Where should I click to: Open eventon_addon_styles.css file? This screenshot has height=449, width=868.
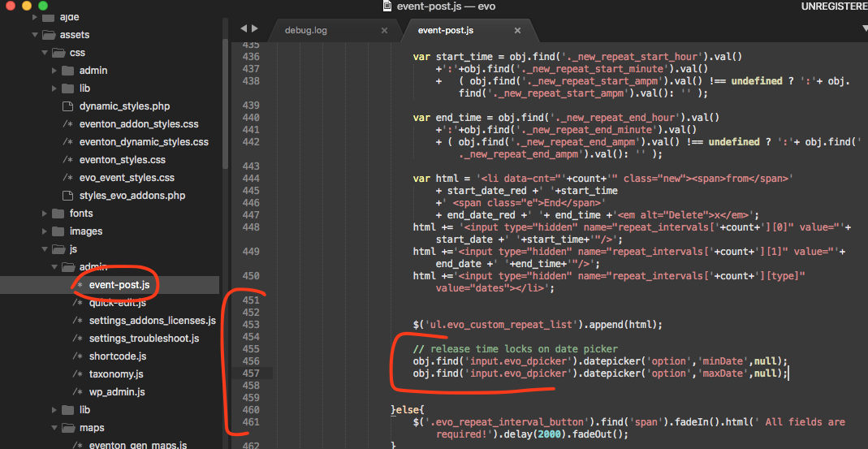pyautogui.click(x=138, y=124)
